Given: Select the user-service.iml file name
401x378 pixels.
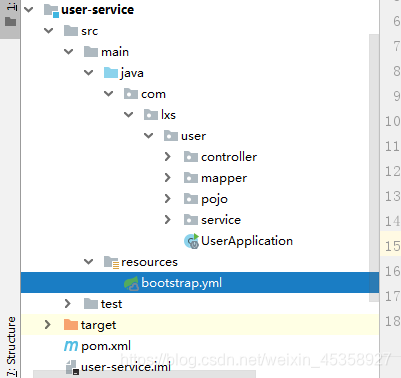Looking at the screenshot, I should coord(126,367).
